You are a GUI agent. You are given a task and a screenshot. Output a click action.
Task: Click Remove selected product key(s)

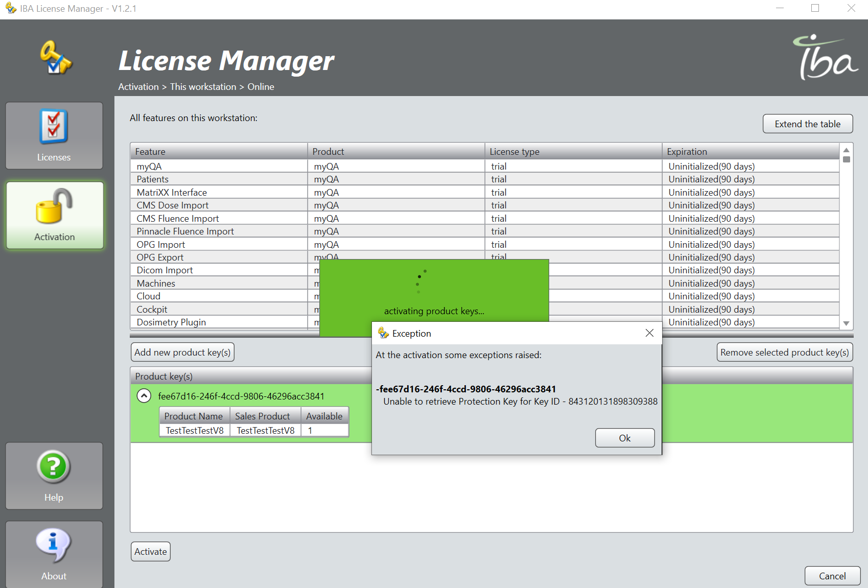[784, 352]
